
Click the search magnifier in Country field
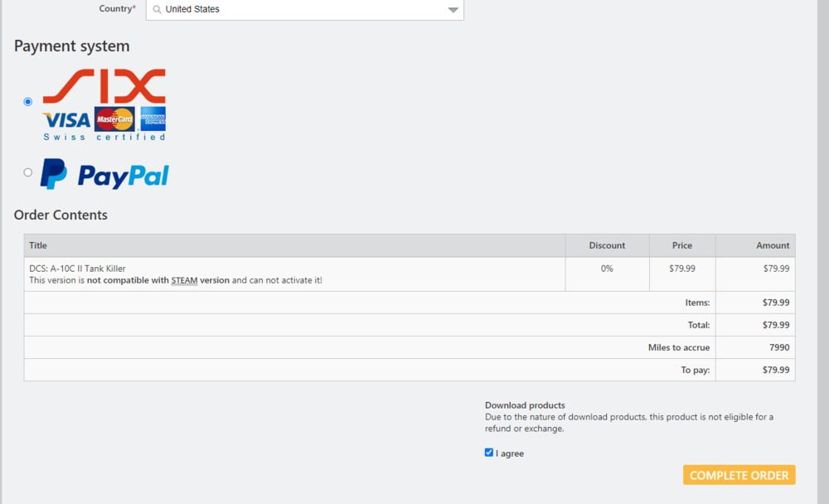pos(157,10)
